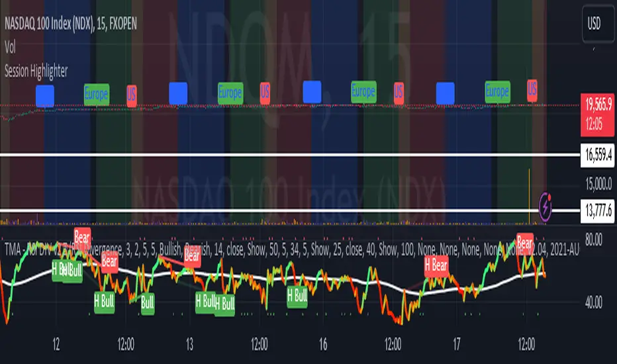This screenshot has width=617, height=364.
Task: Click the purple lightning bolt icon
Action: coord(545,207)
